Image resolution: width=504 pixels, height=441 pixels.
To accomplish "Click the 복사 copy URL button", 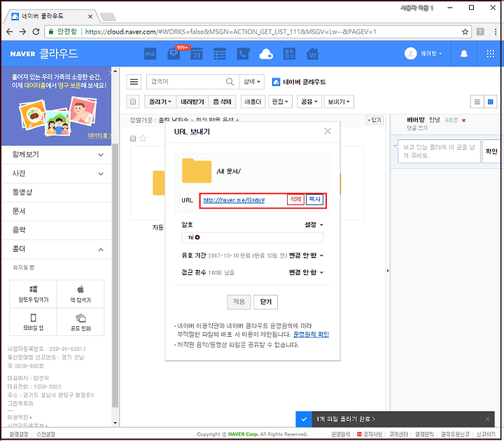I will (x=314, y=199).
